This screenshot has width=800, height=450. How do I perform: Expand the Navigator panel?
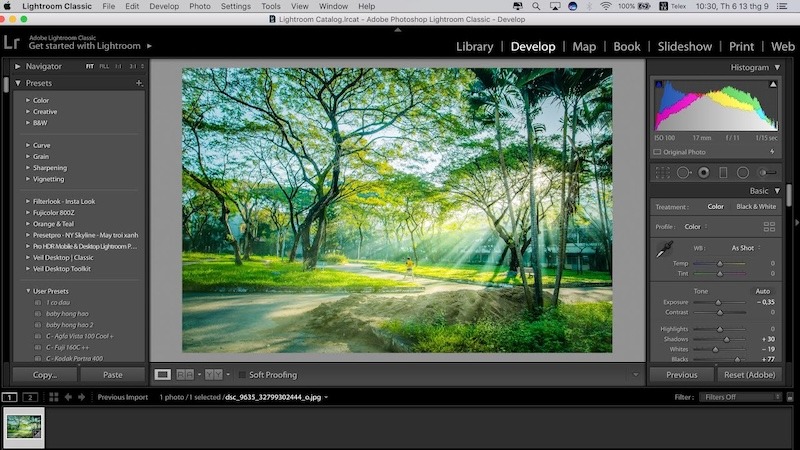17,66
